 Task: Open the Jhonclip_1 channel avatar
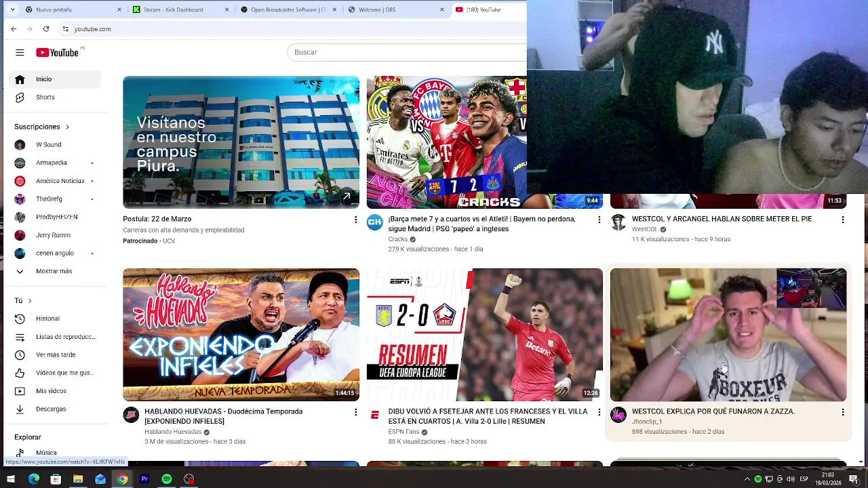[x=618, y=415]
